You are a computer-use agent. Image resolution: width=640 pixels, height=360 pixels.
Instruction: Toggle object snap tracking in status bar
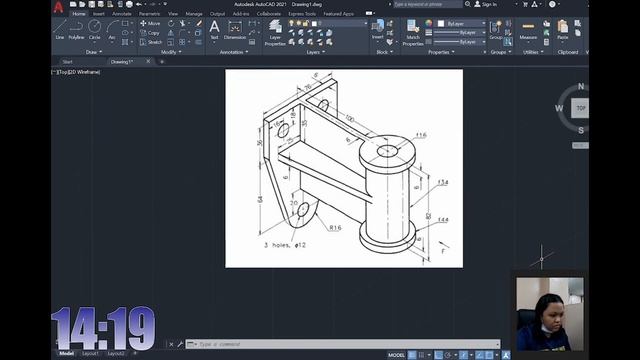tap(480, 355)
